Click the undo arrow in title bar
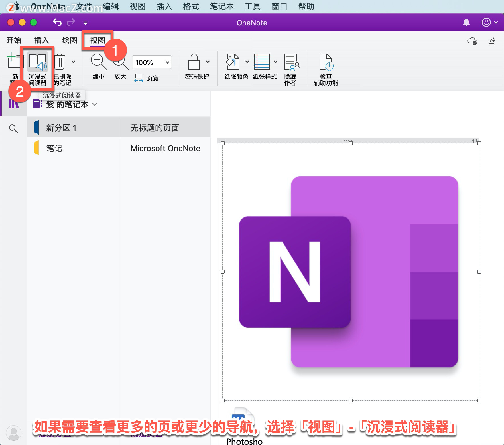Image resolution: width=504 pixels, height=445 pixels. pyautogui.click(x=57, y=22)
